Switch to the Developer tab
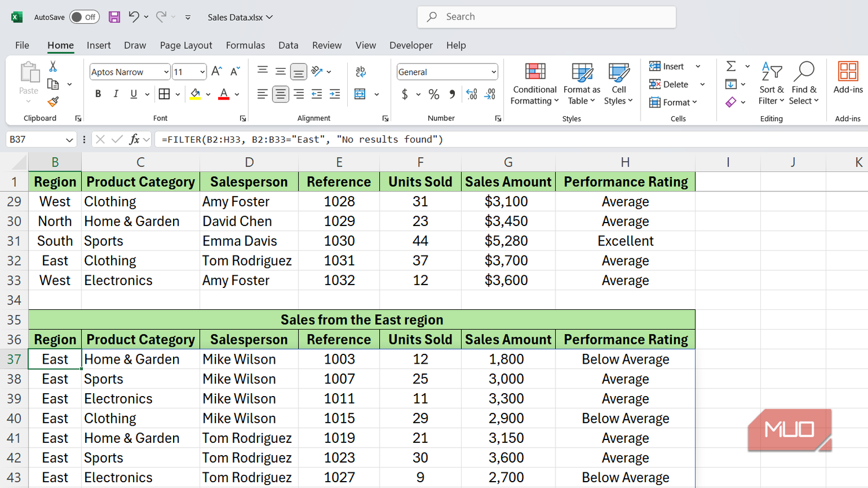 click(411, 45)
